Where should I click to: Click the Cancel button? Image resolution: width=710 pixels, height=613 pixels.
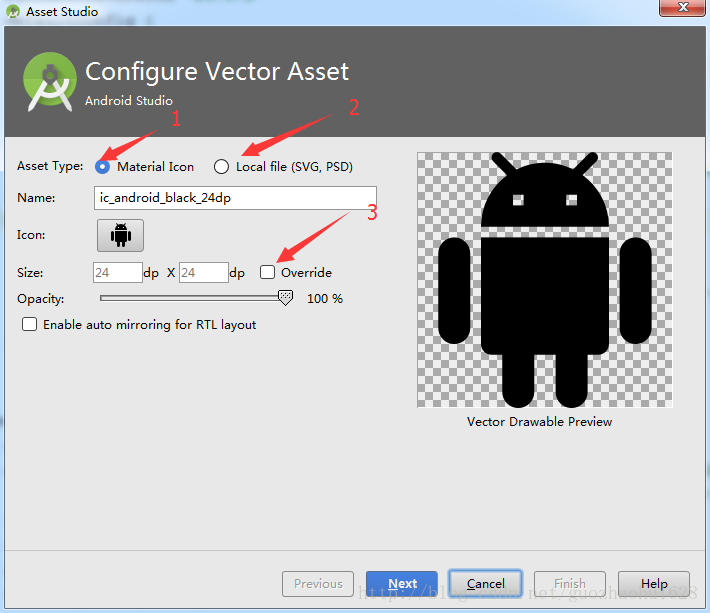[x=485, y=584]
